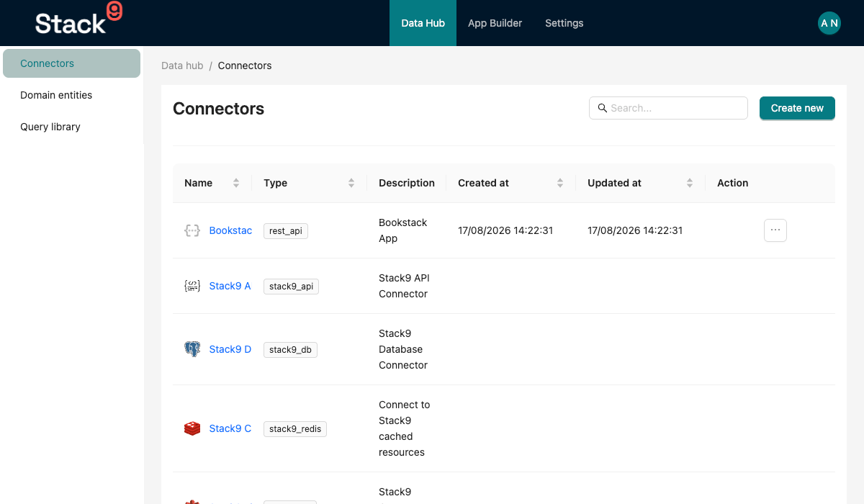Screen dimensions: 864x504
Task: Click the stack9_db type tag
Action: pyautogui.click(x=290, y=350)
